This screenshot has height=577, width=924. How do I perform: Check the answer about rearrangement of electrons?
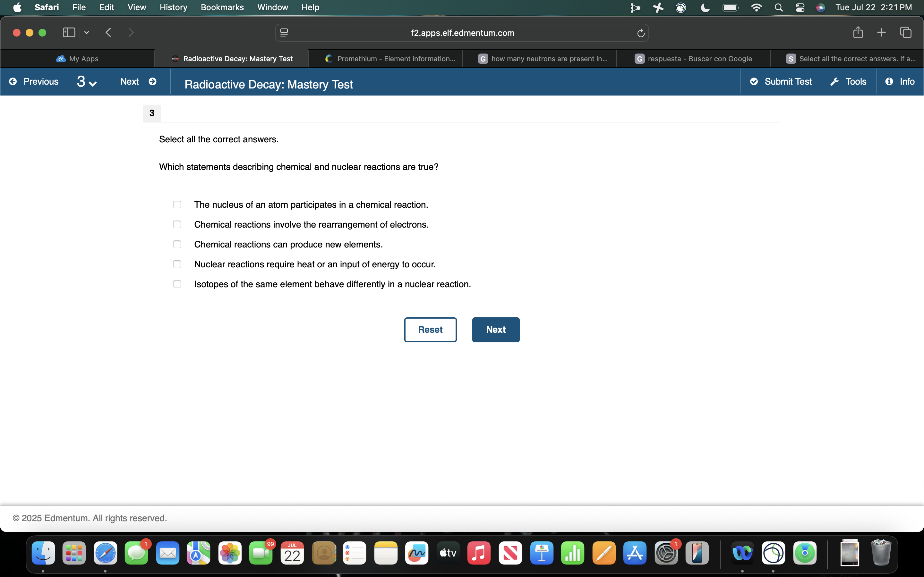[177, 224]
